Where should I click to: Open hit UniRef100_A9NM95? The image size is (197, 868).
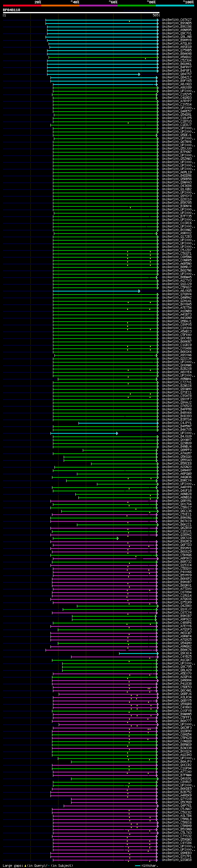click(176, 30)
